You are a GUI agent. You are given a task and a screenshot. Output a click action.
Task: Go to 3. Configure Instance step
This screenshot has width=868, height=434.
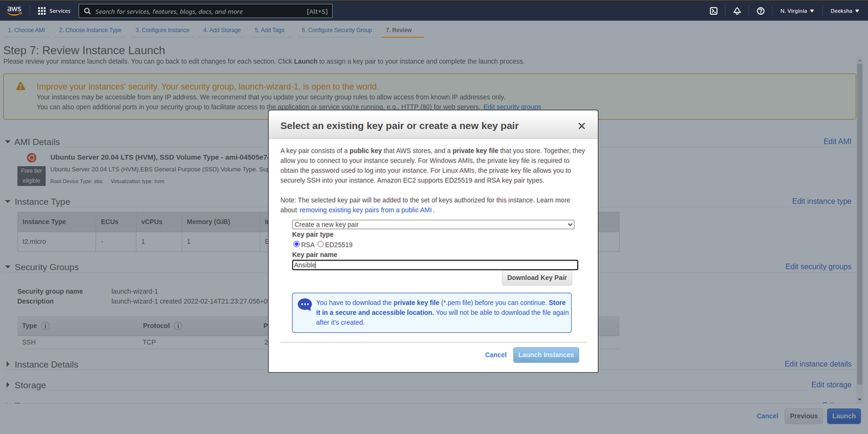point(162,30)
